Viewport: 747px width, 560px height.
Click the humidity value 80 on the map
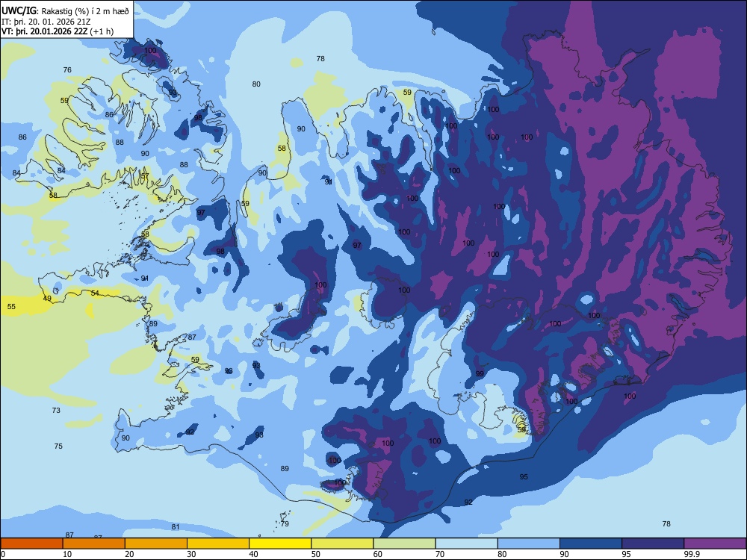tap(256, 84)
